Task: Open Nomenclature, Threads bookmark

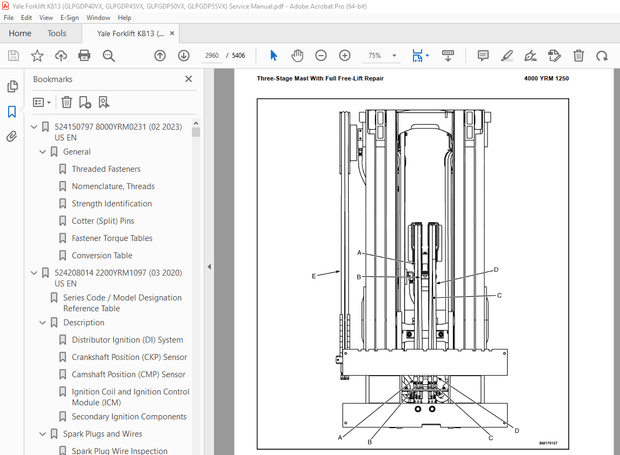Action: [x=113, y=187]
